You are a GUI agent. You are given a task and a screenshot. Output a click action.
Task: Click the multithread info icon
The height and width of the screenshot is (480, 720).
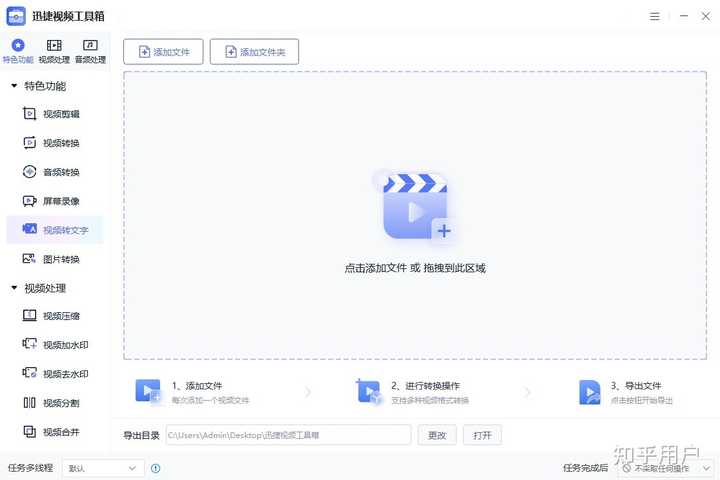(156, 468)
